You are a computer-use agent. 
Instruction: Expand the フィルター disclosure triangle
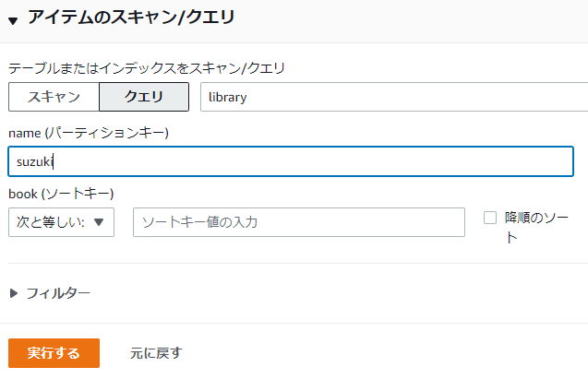point(14,293)
